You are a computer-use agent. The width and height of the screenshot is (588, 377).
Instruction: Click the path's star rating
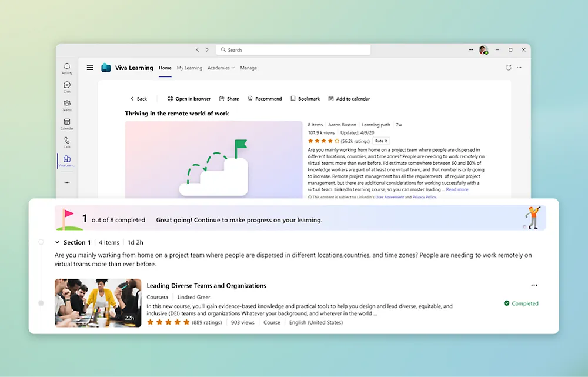point(323,141)
